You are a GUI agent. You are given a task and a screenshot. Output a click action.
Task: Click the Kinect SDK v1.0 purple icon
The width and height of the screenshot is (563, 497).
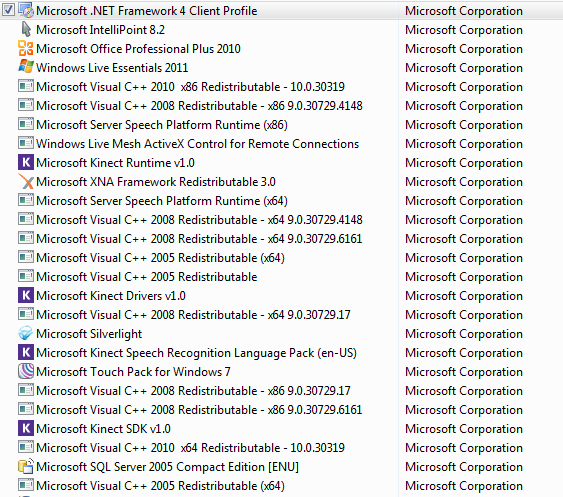(26, 428)
